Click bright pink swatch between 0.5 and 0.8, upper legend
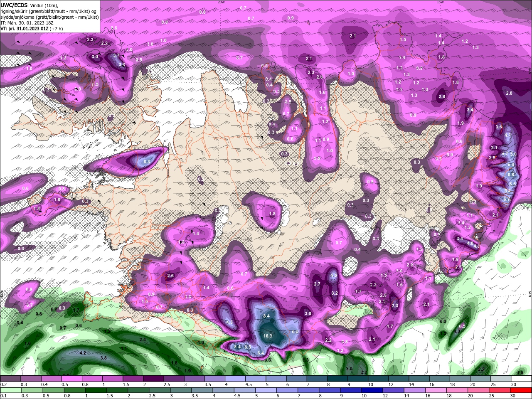Viewport: 532px width, 399px height. (x=71, y=379)
